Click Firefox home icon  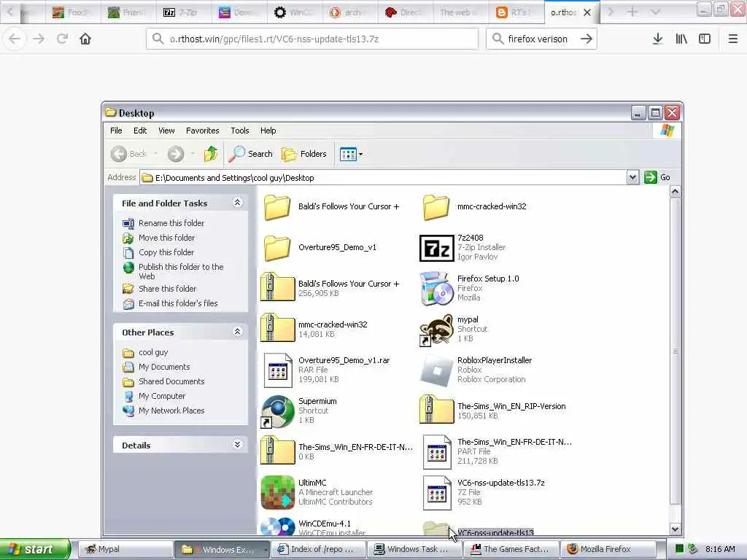pos(85,39)
